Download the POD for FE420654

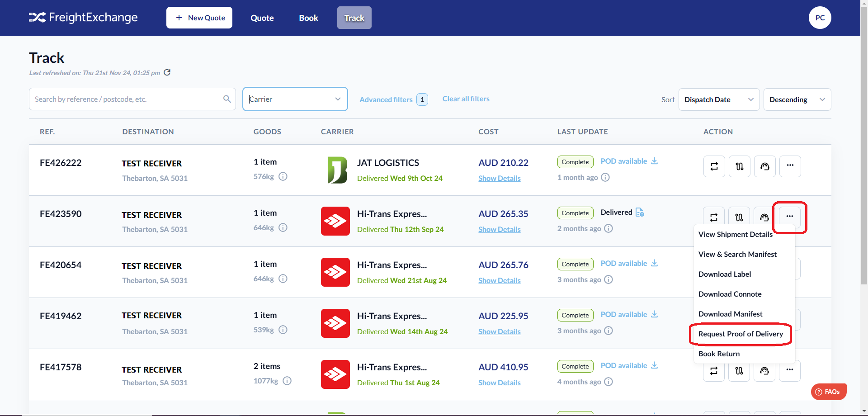[654, 263]
